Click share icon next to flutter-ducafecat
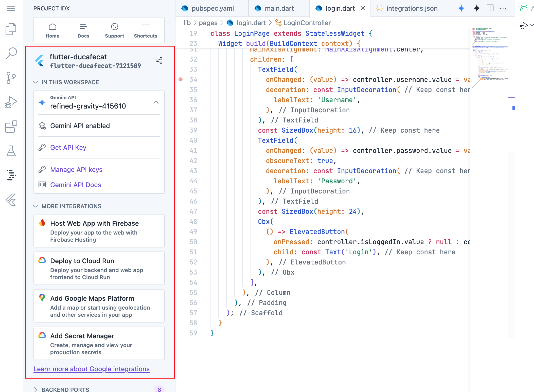 (159, 61)
